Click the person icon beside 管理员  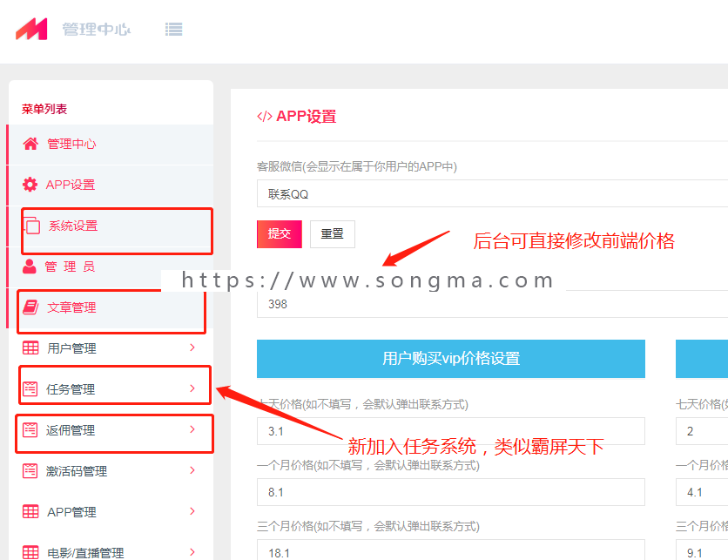pos(30,267)
